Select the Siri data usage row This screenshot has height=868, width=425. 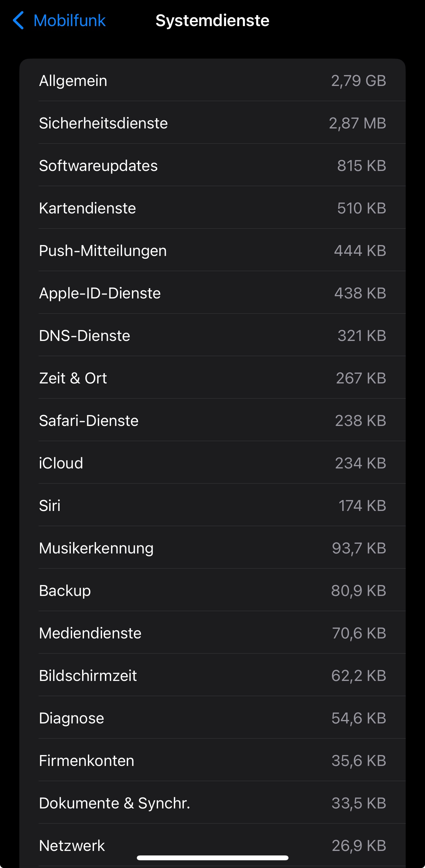(x=212, y=505)
